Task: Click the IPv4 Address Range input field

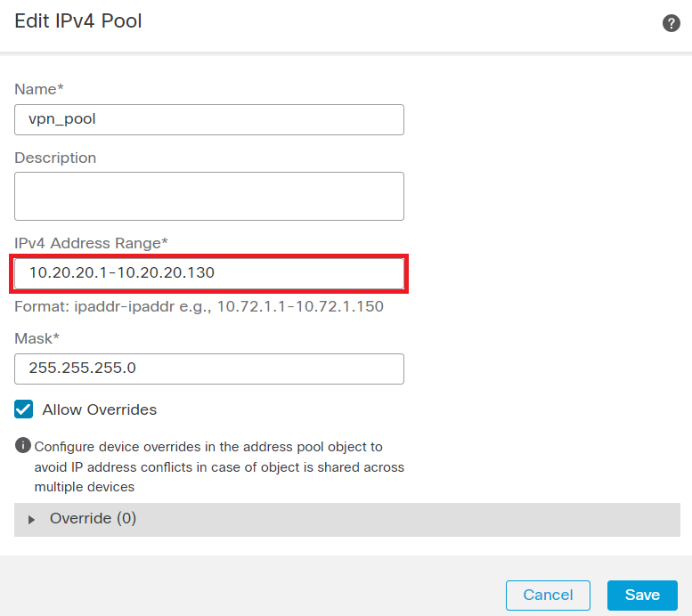Action: click(209, 273)
